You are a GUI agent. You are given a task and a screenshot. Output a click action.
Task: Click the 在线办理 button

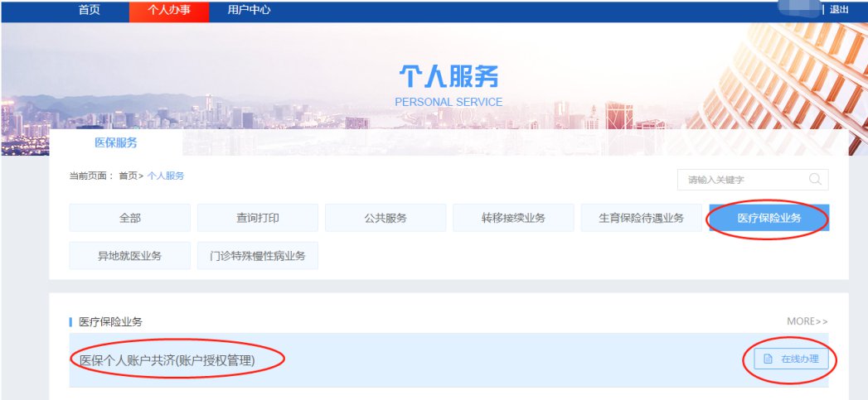(x=791, y=359)
